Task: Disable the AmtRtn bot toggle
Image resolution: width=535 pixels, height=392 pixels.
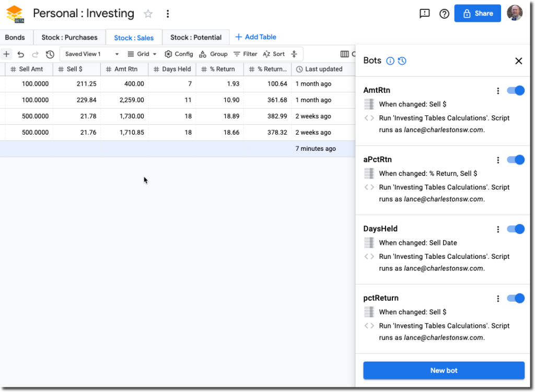Action: pyautogui.click(x=516, y=91)
